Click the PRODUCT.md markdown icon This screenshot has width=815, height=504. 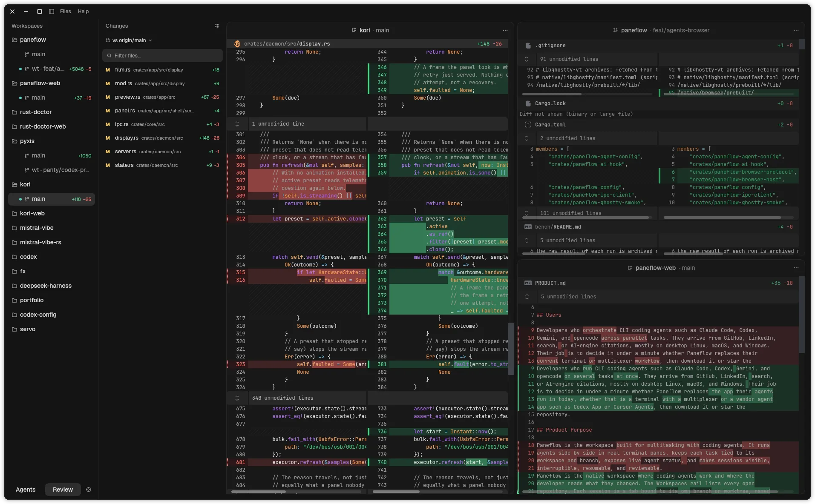click(x=528, y=283)
